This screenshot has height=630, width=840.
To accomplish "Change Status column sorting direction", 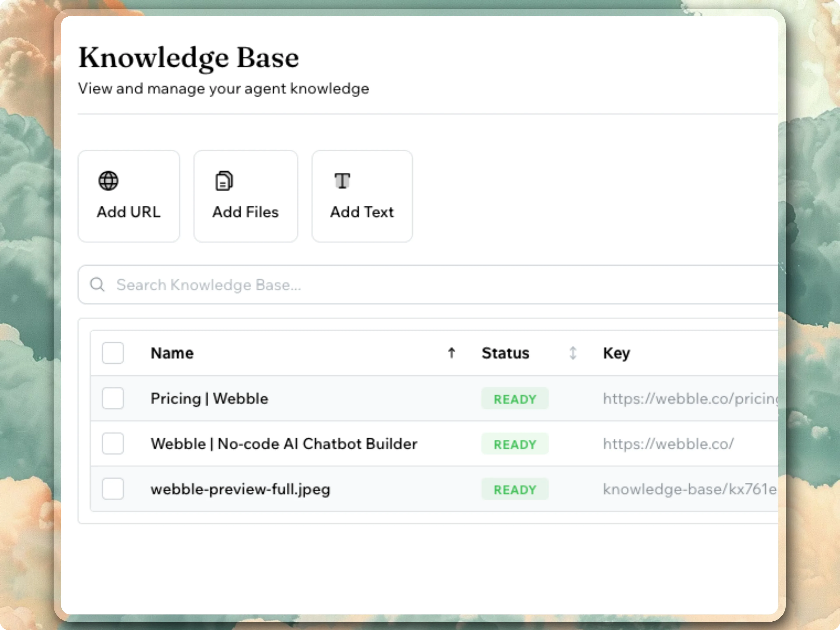I will (506, 353).
